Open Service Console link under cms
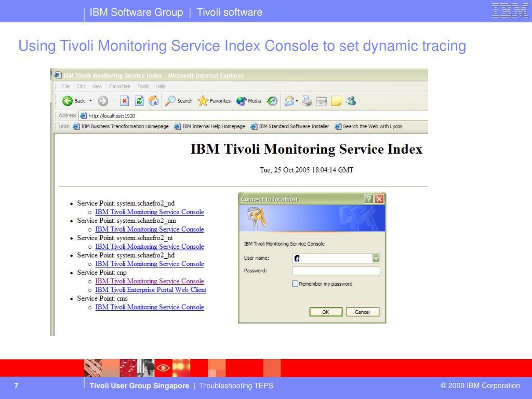 pos(150,307)
